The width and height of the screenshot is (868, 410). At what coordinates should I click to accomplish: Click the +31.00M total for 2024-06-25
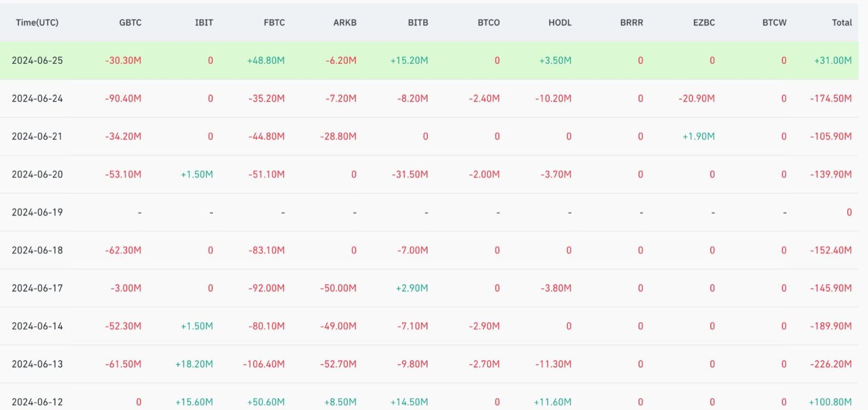[833, 61]
